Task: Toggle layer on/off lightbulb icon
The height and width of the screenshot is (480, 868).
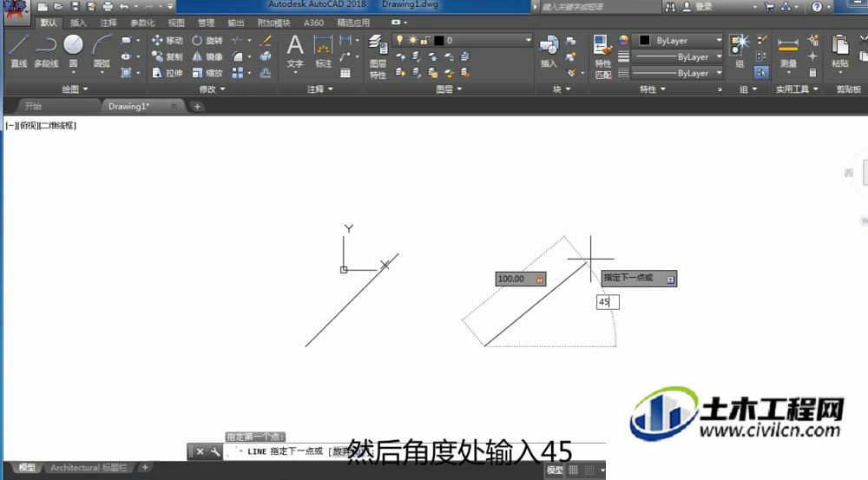Action: coord(399,41)
